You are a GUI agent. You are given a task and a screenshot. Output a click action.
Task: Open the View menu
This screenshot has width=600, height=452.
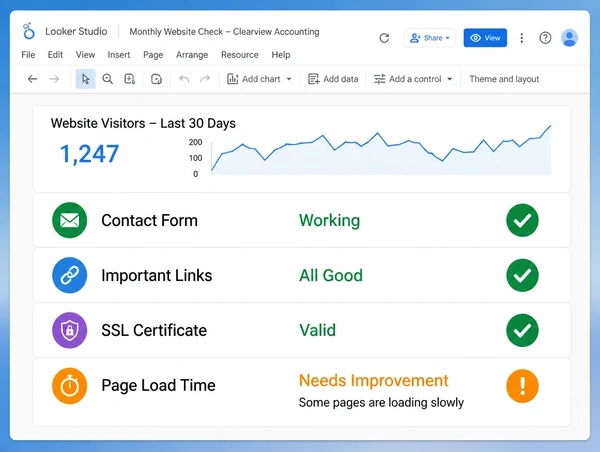point(85,55)
